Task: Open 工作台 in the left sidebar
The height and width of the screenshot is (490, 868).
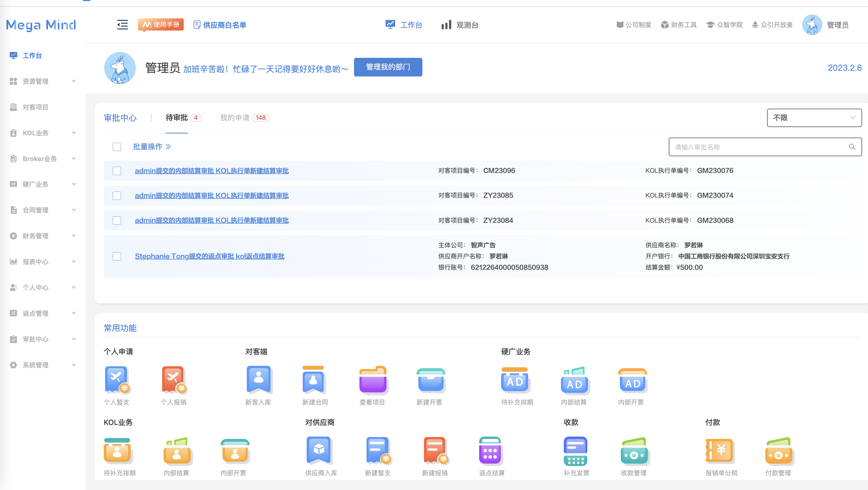Action: pyautogui.click(x=26, y=55)
